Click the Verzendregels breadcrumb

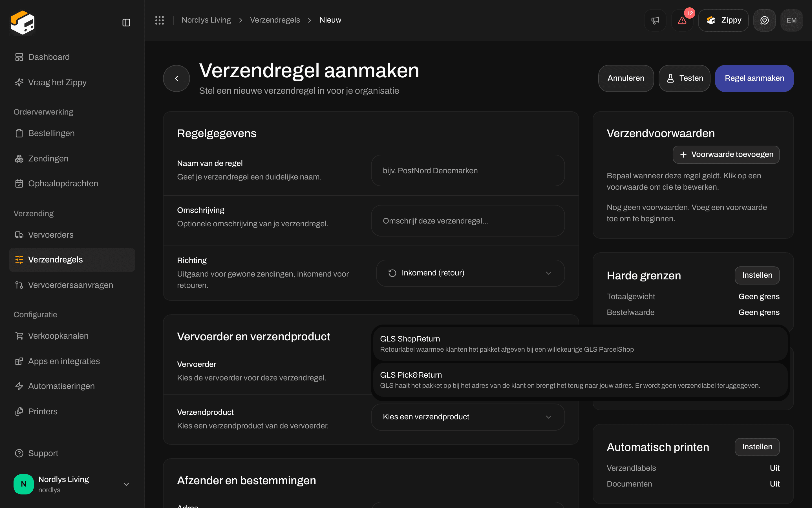tap(275, 20)
